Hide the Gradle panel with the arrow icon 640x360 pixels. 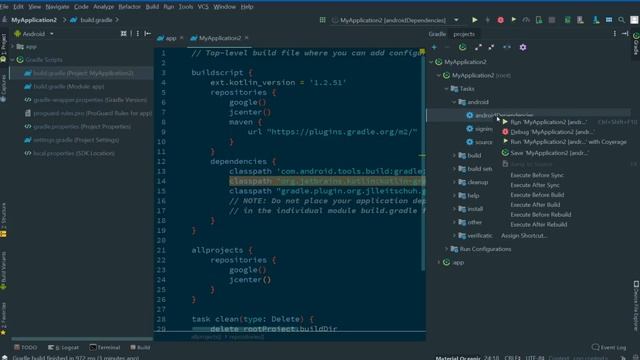[x=625, y=34]
